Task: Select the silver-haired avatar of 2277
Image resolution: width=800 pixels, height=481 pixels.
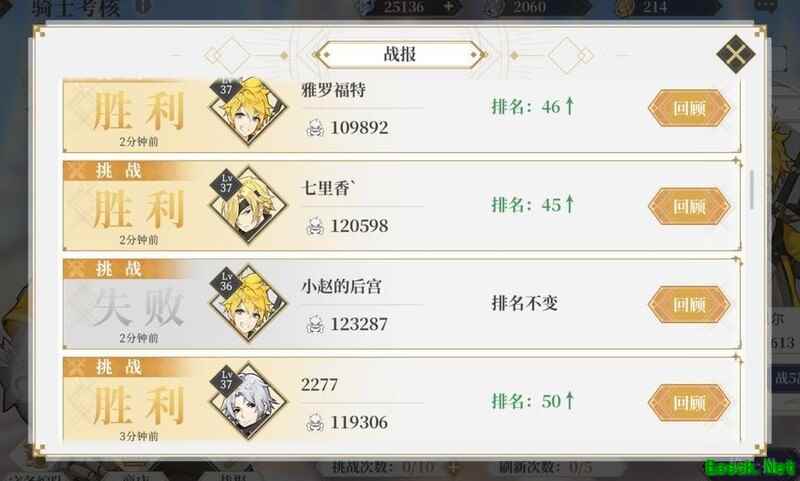Action: click(248, 401)
